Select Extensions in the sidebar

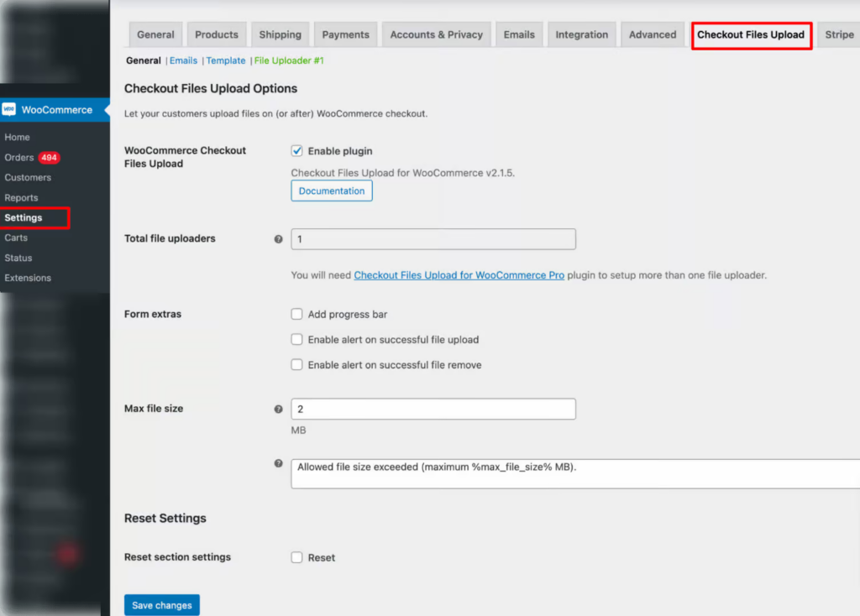pyautogui.click(x=29, y=278)
